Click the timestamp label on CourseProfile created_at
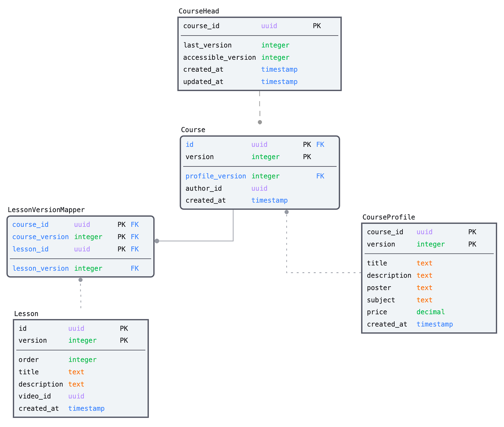The image size is (504, 427). tap(435, 324)
